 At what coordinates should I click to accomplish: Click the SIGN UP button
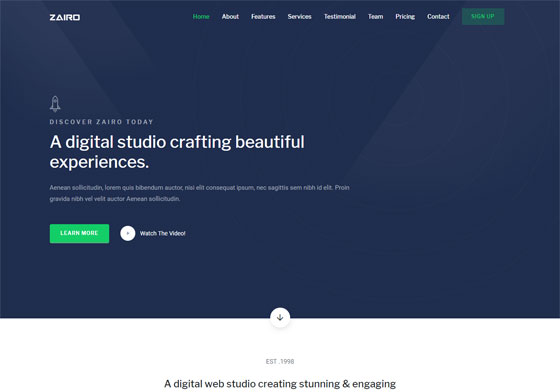pos(483,16)
